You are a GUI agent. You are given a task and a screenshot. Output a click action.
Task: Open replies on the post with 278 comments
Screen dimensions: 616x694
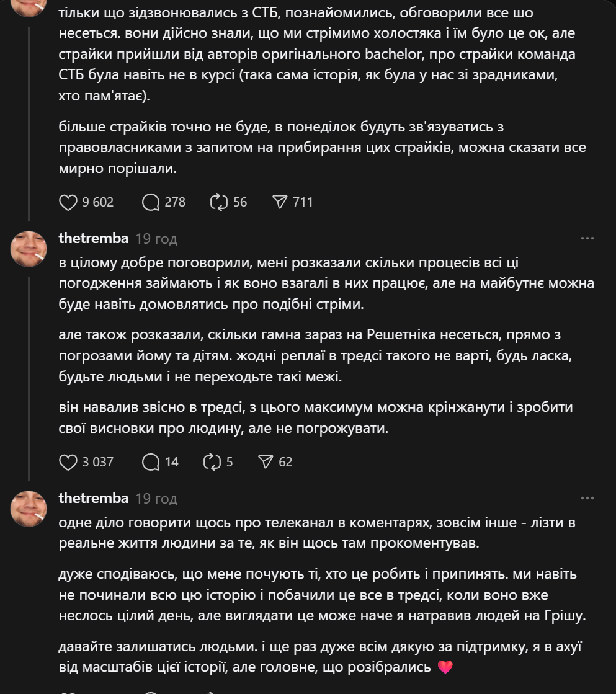[150, 202]
